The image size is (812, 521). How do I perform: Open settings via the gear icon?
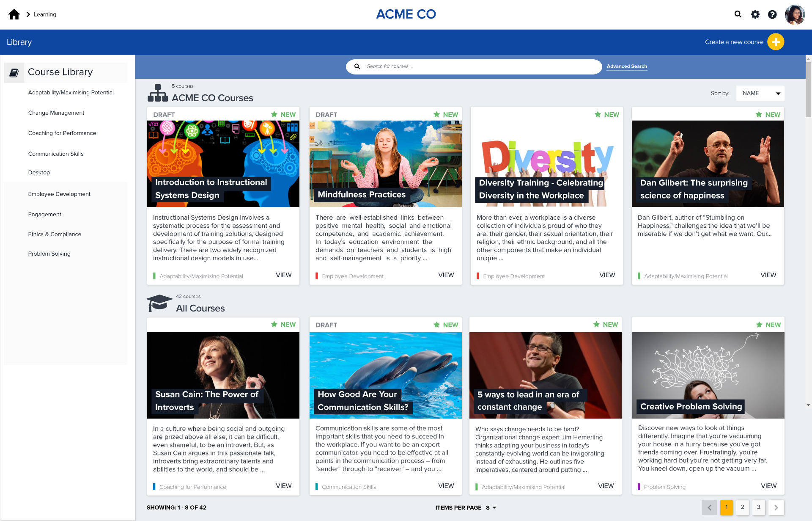[x=755, y=14]
